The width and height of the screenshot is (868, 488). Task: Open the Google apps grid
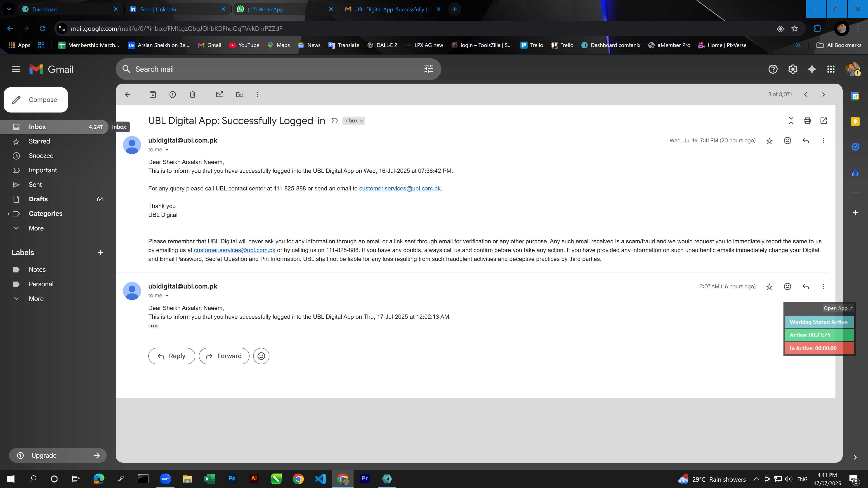[x=831, y=69]
